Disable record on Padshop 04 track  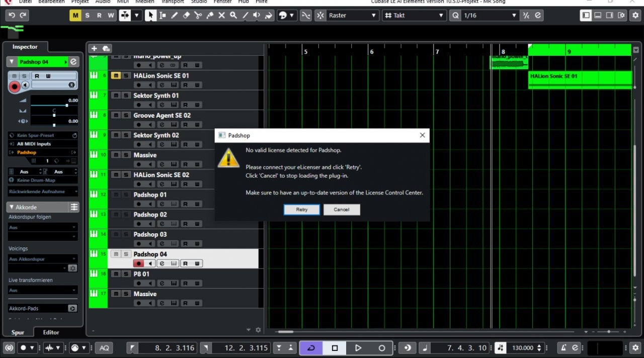click(x=138, y=263)
